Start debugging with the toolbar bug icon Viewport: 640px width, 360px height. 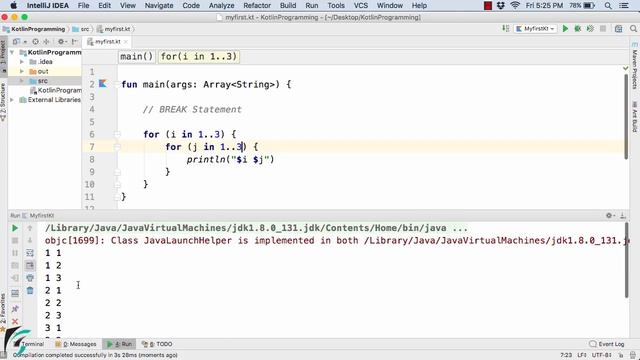(x=578, y=29)
